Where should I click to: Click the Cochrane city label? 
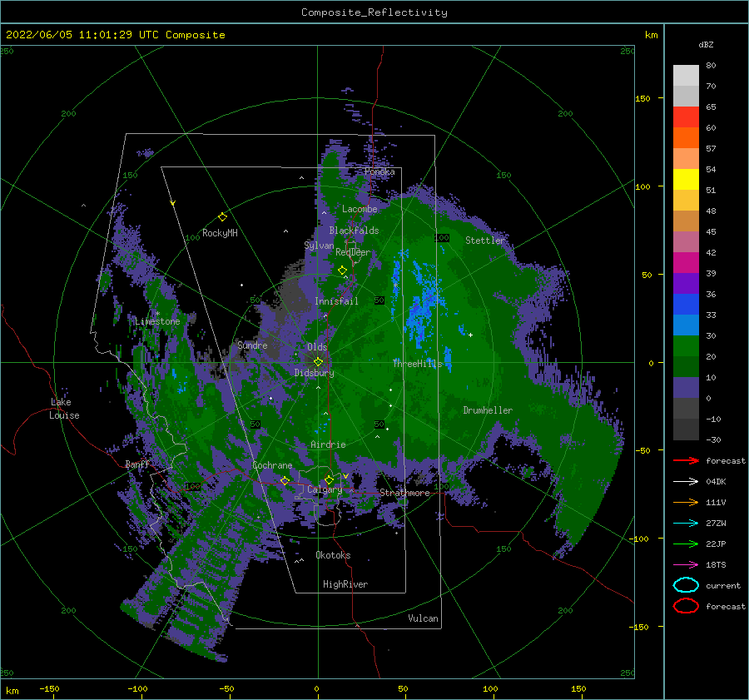(272, 465)
